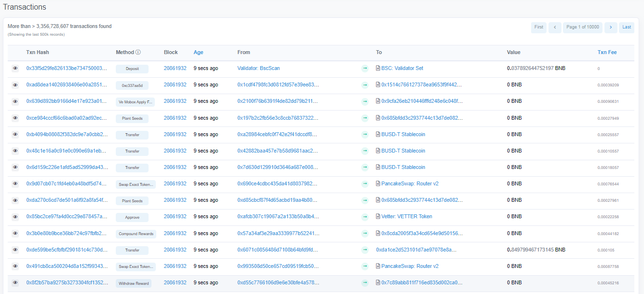Jump to the First page
644x294 pixels.
click(x=539, y=28)
